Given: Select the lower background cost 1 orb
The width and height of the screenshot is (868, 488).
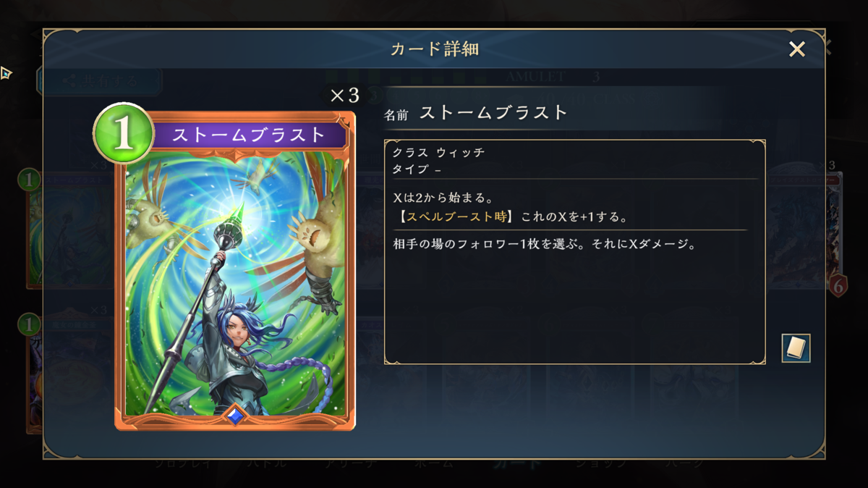Looking at the screenshot, I should [29, 324].
